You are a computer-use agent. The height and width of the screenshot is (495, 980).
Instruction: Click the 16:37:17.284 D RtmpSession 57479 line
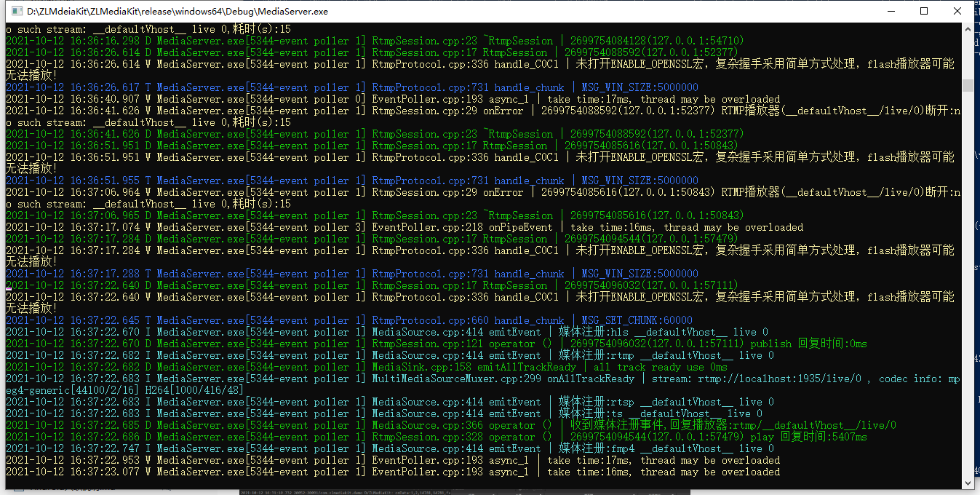[x=372, y=239]
